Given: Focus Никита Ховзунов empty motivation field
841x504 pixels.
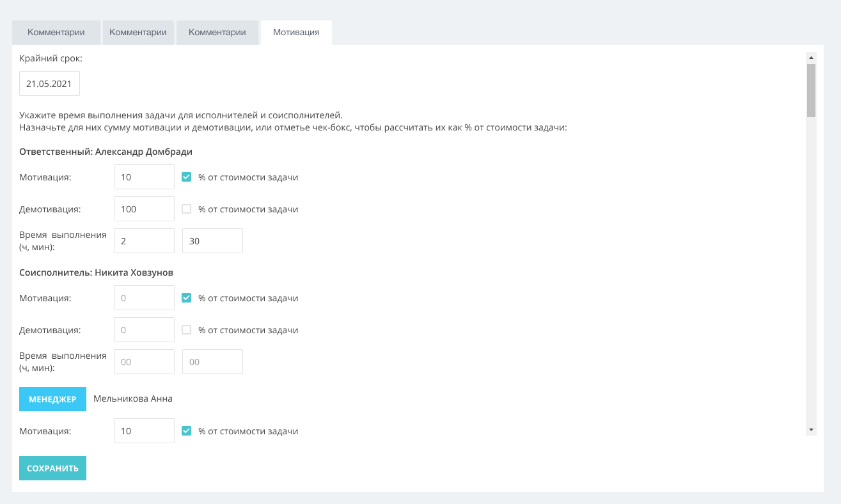Looking at the screenshot, I should 144,298.
